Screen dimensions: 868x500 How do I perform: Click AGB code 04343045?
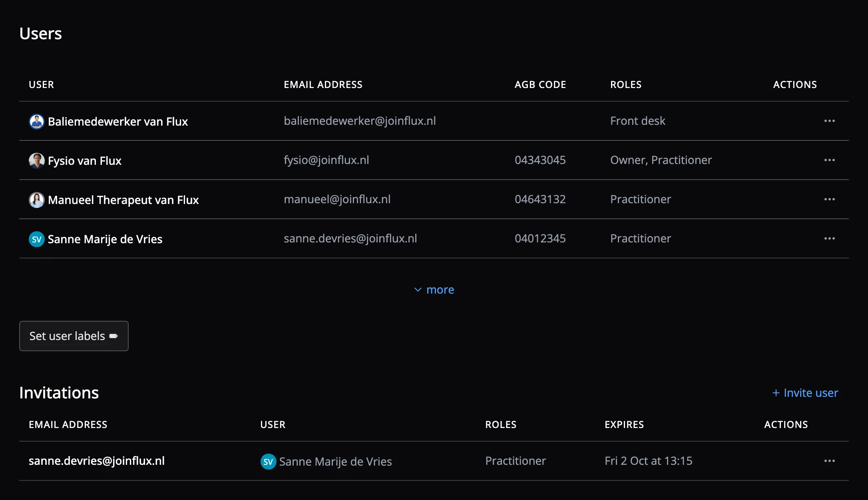(x=540, y=160)
